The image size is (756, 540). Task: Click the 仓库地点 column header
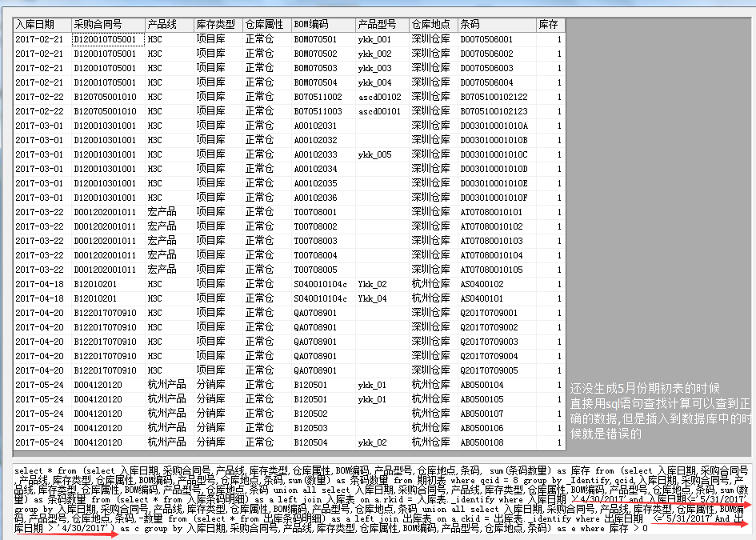click(434, 25)
